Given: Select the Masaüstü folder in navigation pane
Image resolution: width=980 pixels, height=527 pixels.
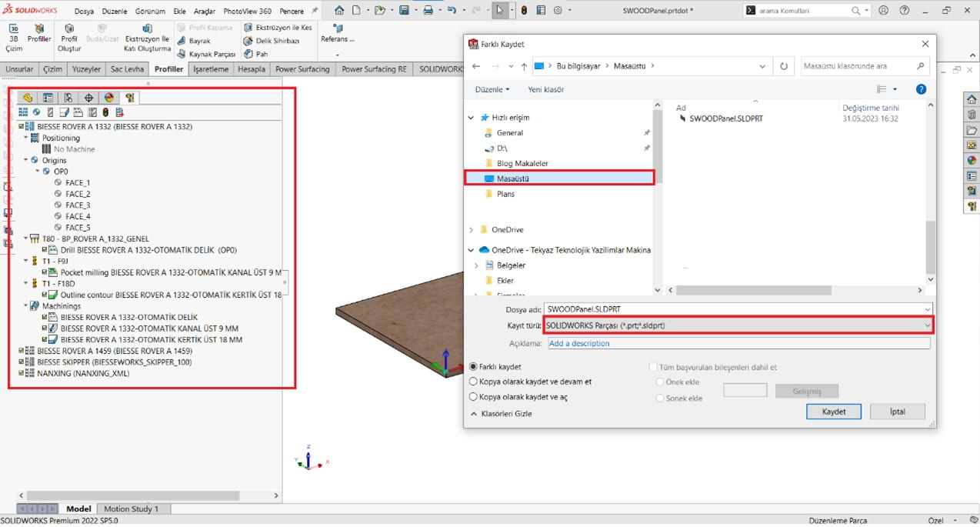Looking at the screenshot, I should 559,178.
